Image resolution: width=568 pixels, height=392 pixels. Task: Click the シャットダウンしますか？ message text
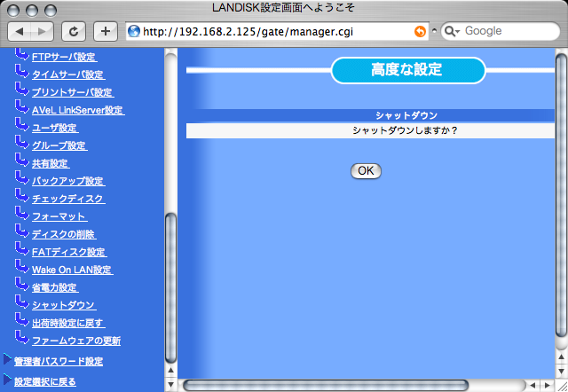point(405,130)
